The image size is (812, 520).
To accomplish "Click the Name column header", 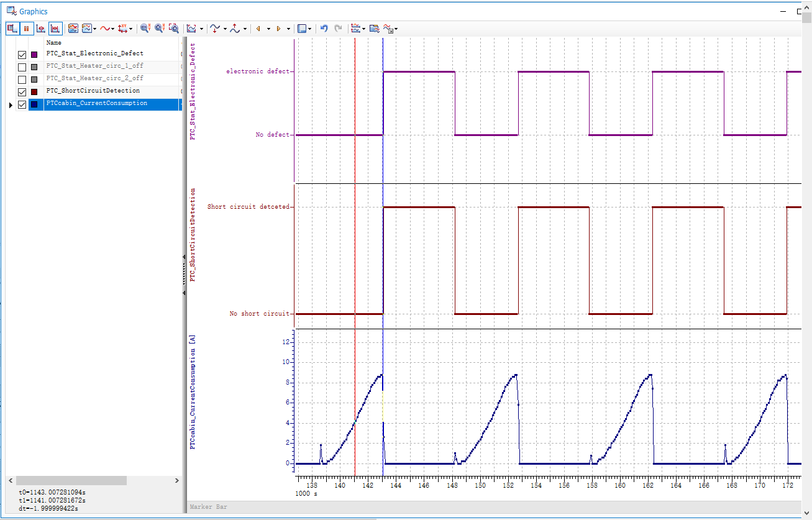I will 54,43.
